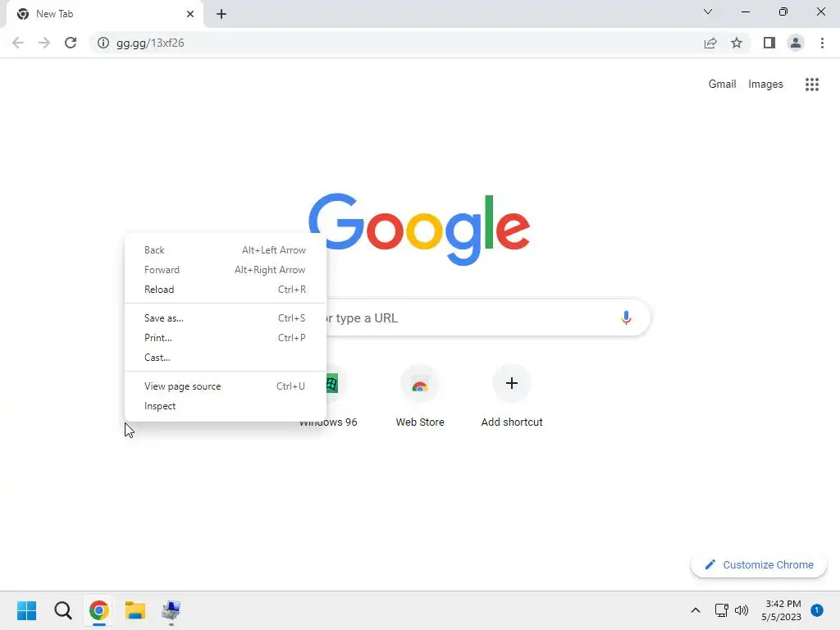Open the side panel icon

pyautogui.click(x=769, y=43)
